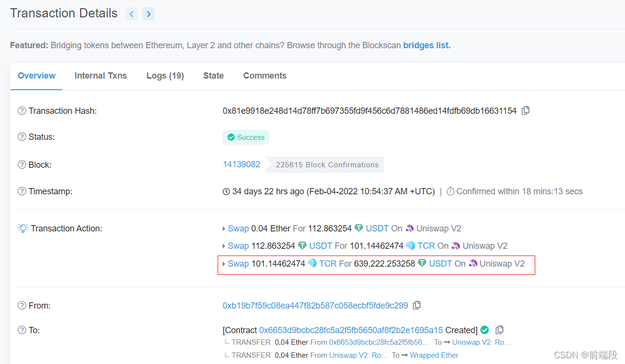Copy the From address
The height and width of the screenshot is (364, 625).
(417, 305)
